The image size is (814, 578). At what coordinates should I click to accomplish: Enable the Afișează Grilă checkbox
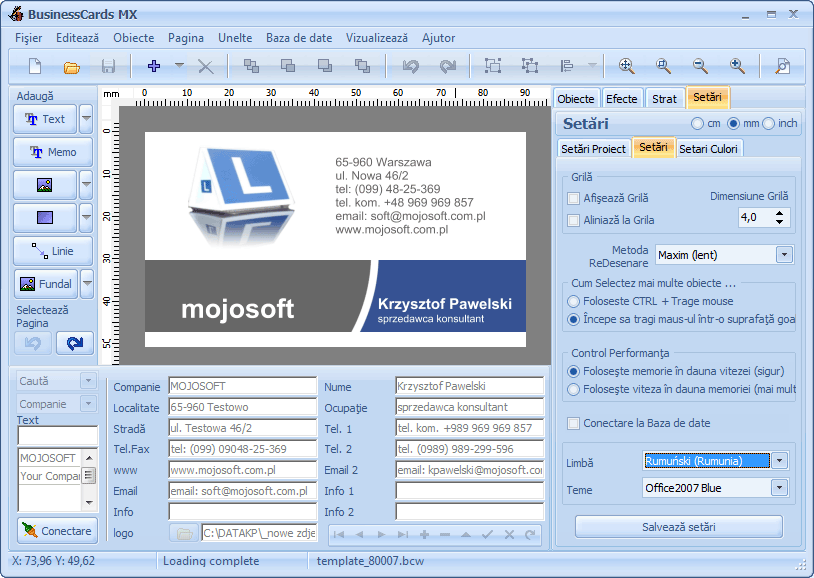(574, 198)
